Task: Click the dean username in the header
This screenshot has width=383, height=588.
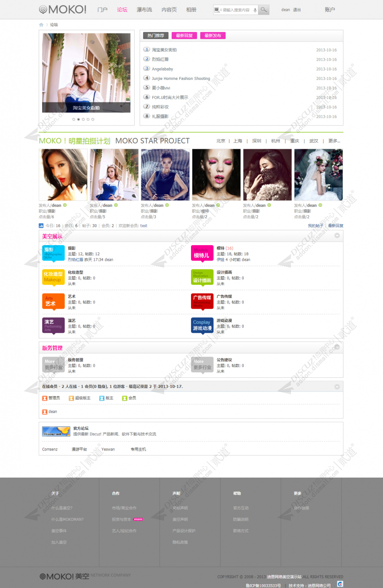Action: tap(286, 10)
